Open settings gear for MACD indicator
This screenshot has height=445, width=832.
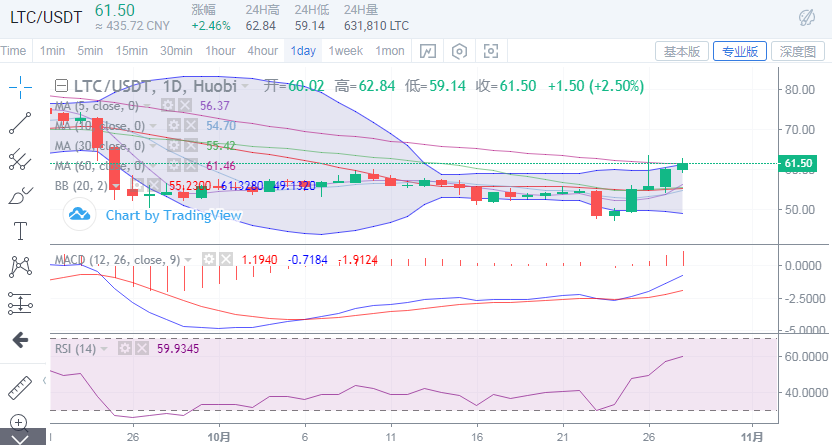(x=209, y=259)
